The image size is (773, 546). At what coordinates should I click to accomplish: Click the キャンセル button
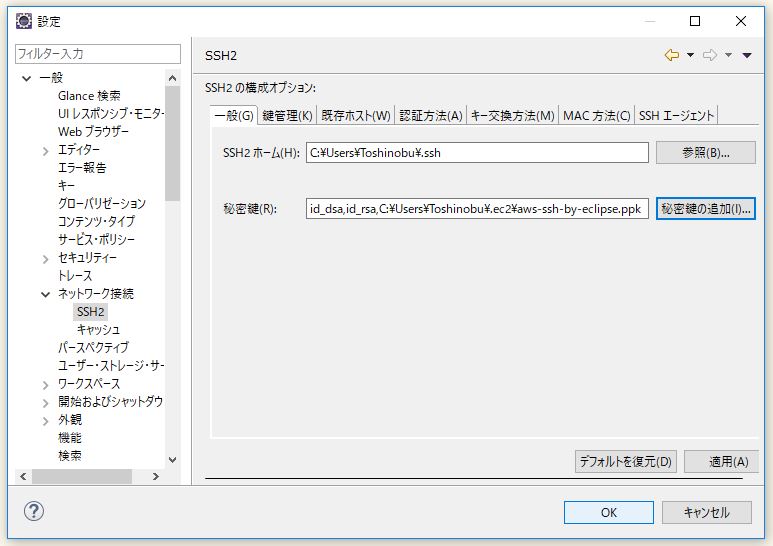coord(706,512)
